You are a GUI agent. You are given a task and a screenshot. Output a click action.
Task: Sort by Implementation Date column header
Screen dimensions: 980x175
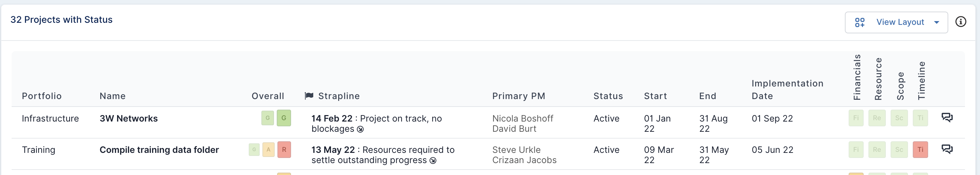pyautogui.click(x=788, y=90)
